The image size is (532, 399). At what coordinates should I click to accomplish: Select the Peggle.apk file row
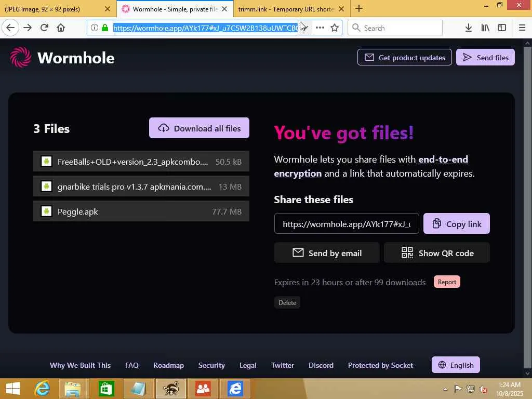(x=141, y=211)
